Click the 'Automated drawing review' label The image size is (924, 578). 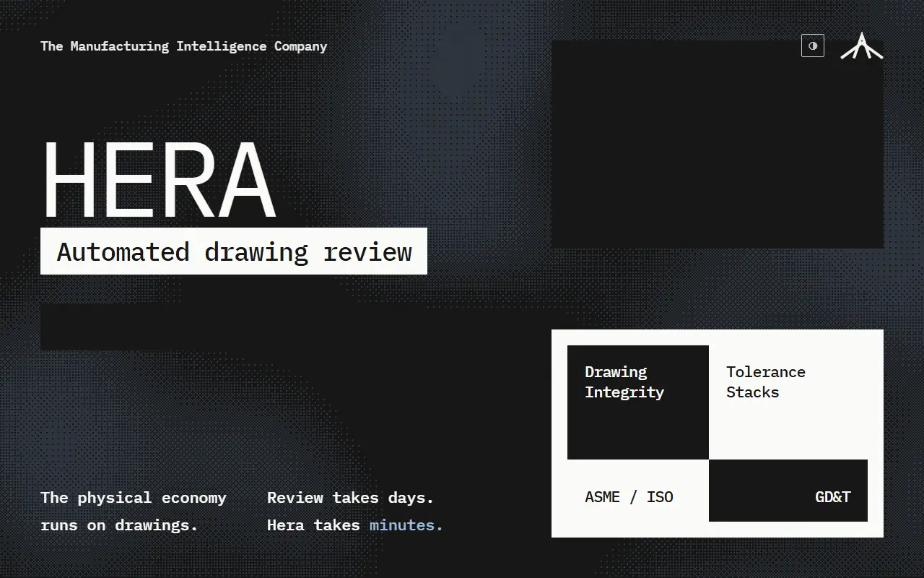click(x=234, y=251)
